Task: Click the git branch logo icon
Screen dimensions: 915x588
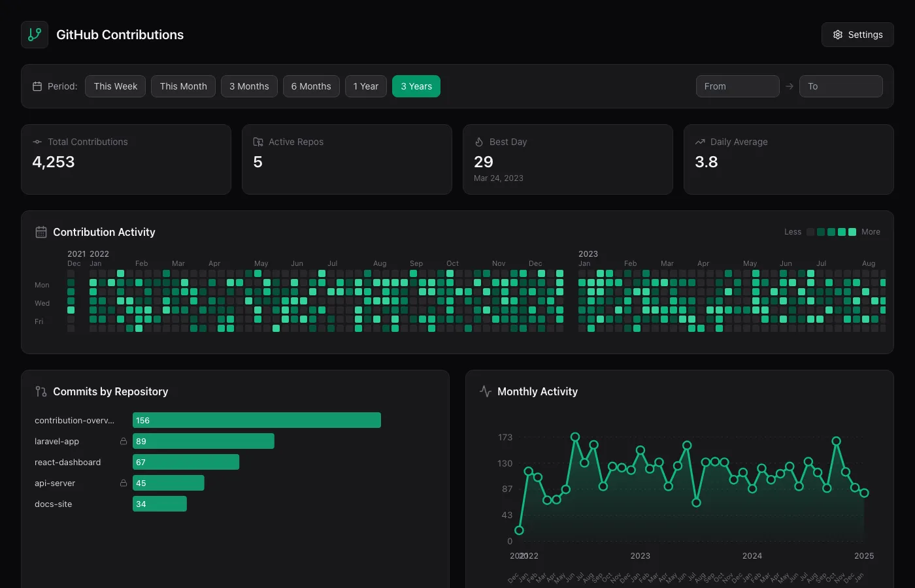Action: click(35, 35)
